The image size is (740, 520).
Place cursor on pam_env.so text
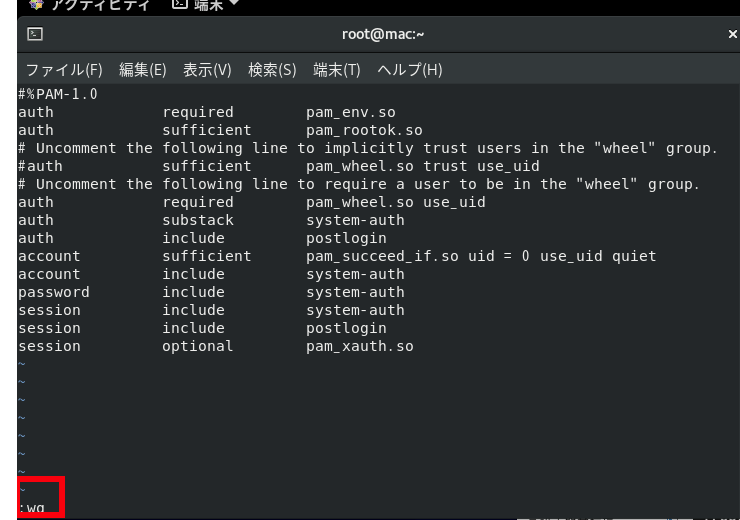tap(351, 112)
